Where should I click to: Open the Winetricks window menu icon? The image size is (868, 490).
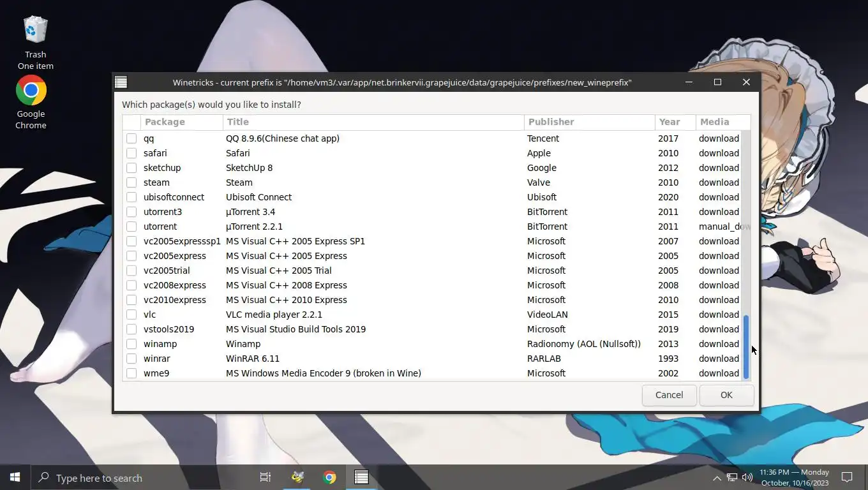(121, 82)
